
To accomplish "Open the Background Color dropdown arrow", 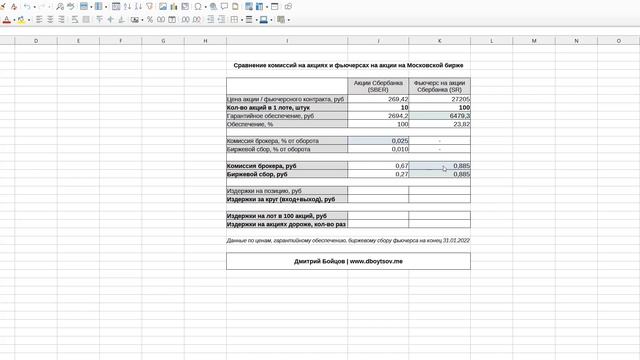I will [x=29, y=20].
